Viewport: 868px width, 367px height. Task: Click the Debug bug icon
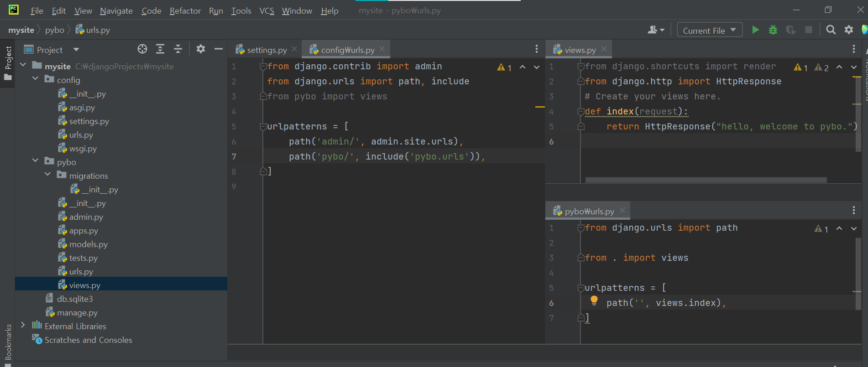point(773,30)
